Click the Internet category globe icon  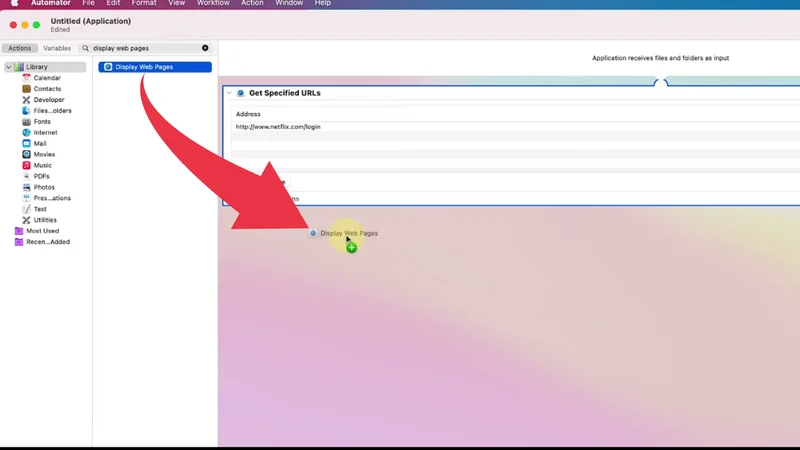pos(27,132)
